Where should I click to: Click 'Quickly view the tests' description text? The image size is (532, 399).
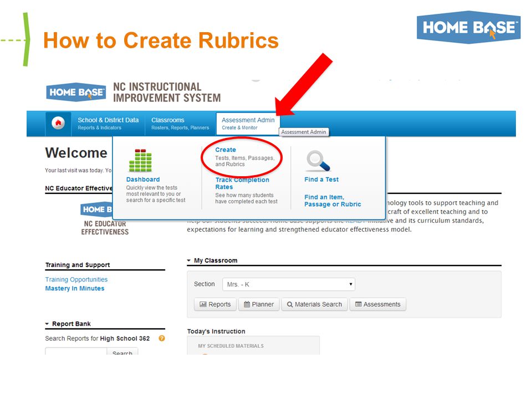click(x=156, y=194)
